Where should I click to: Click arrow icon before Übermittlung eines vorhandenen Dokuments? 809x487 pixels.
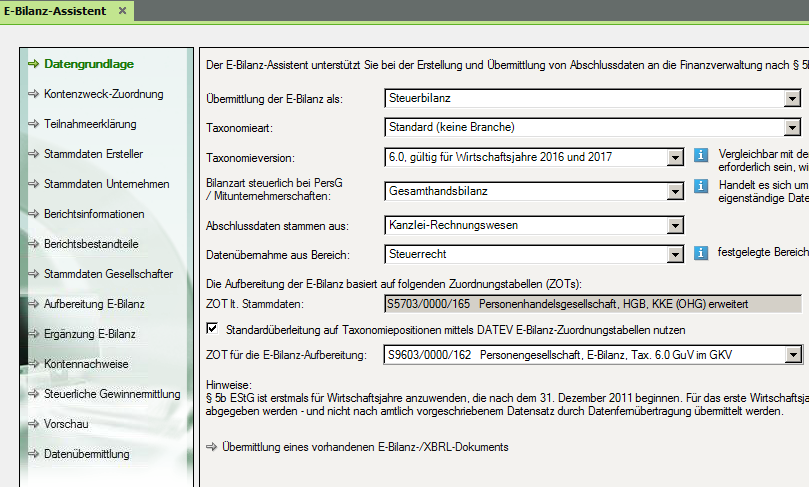tap(212, 447)
